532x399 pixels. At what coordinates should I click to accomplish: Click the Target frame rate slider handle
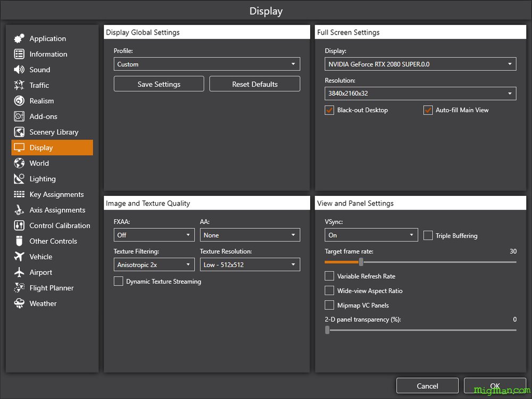click(x=361, y=262)
